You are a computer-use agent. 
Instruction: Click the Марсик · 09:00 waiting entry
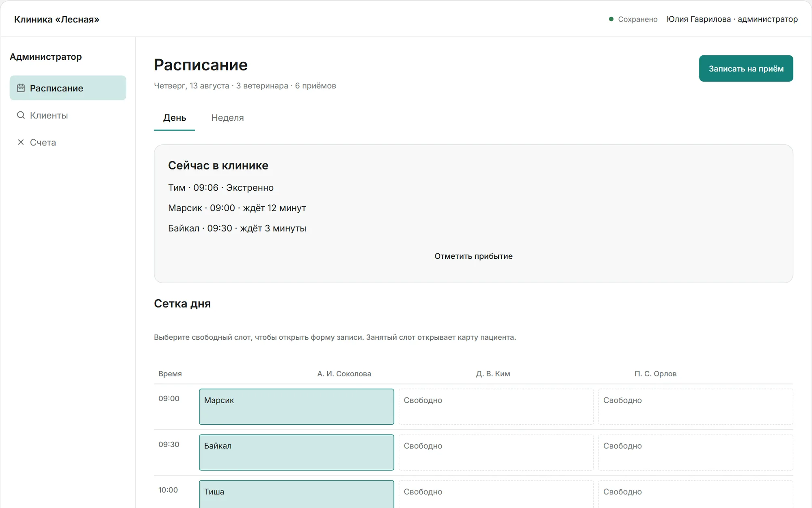[x=237, y=208]
